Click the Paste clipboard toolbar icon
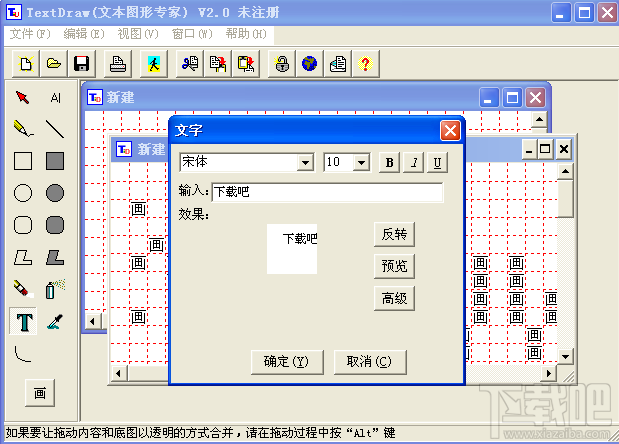 (x=246, y=64)
